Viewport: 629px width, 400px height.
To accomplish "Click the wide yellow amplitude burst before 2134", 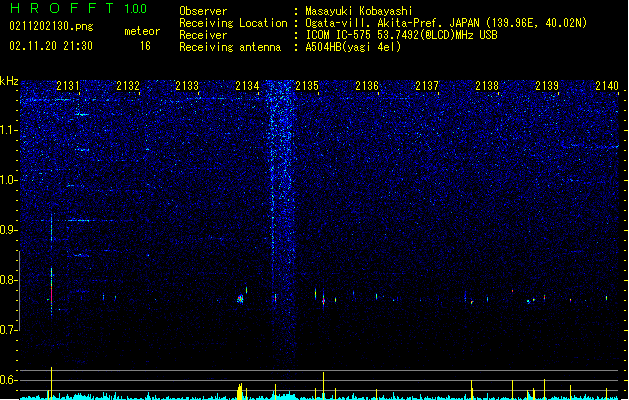I will tap(240, 392).
